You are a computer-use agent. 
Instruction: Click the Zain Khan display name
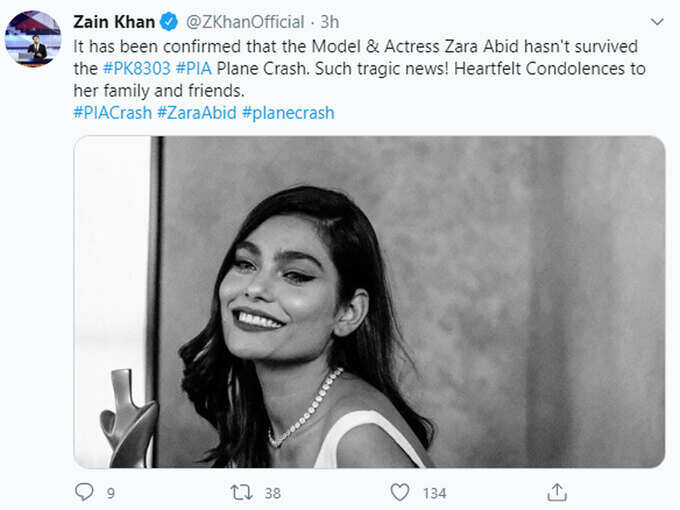pyautogui.click(x=114, y=22)
